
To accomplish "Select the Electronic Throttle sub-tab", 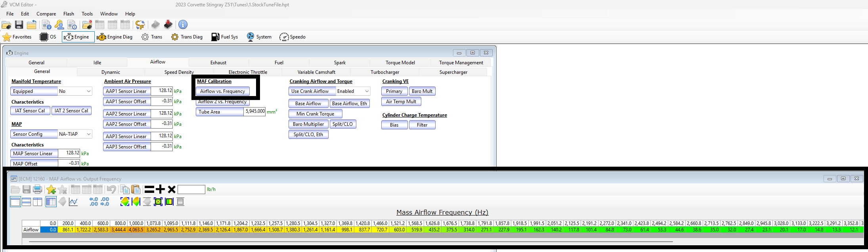I will [x=248, y=72].
